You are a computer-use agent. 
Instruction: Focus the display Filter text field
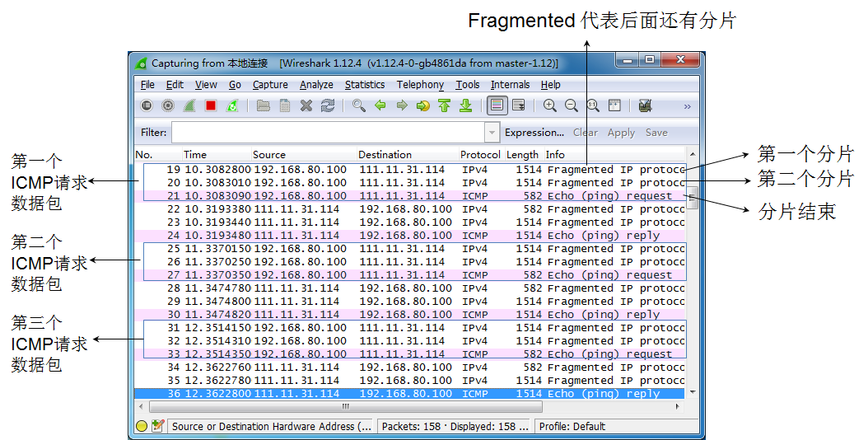coord(329,133)
